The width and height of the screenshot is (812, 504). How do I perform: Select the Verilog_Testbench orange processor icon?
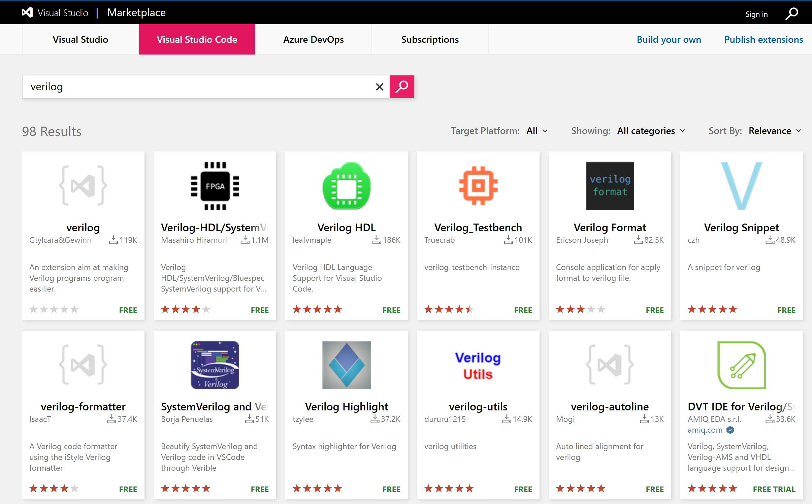pyautogui.click(x=478, y=186)
